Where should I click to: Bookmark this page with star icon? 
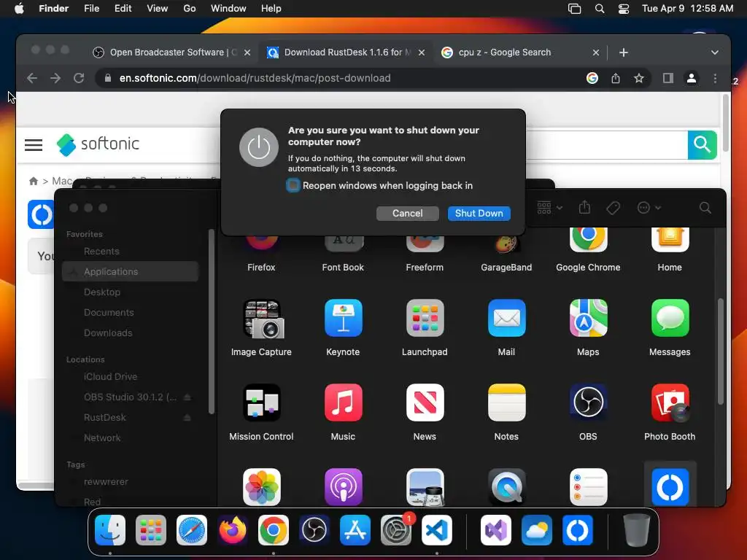(639, 78)
